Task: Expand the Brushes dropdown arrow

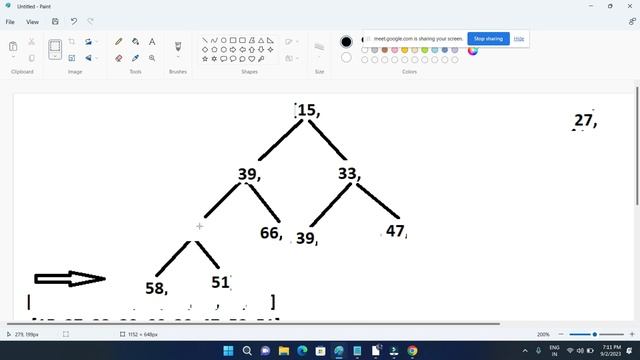Action: pyautogui.click(x=178, y=57)
